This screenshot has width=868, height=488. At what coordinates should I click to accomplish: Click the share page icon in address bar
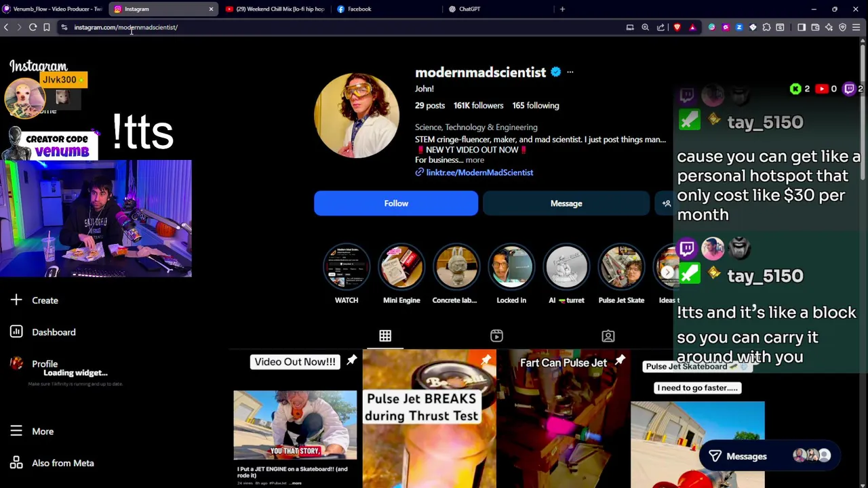pos(660,27)
